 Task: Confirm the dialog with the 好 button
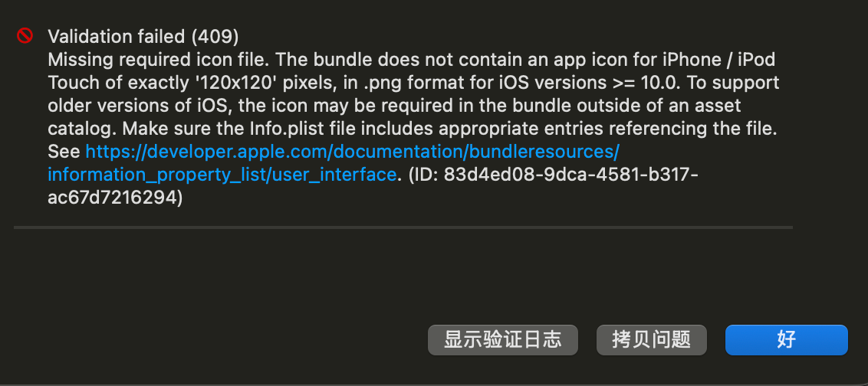(786, 339)
